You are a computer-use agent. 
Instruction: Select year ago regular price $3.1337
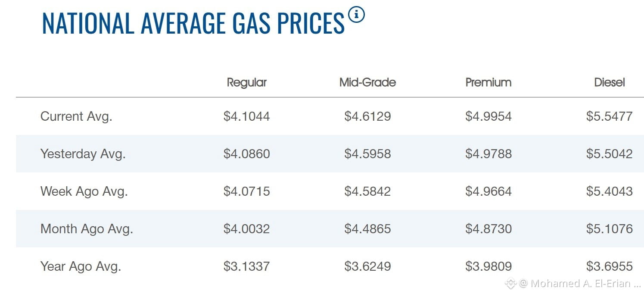point(247,266)
